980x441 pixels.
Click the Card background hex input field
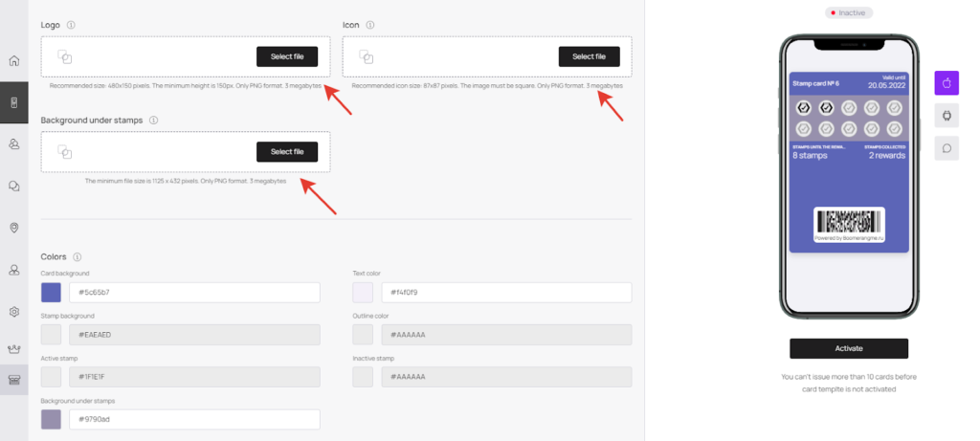pyautogui.click(x=194, y=293)
